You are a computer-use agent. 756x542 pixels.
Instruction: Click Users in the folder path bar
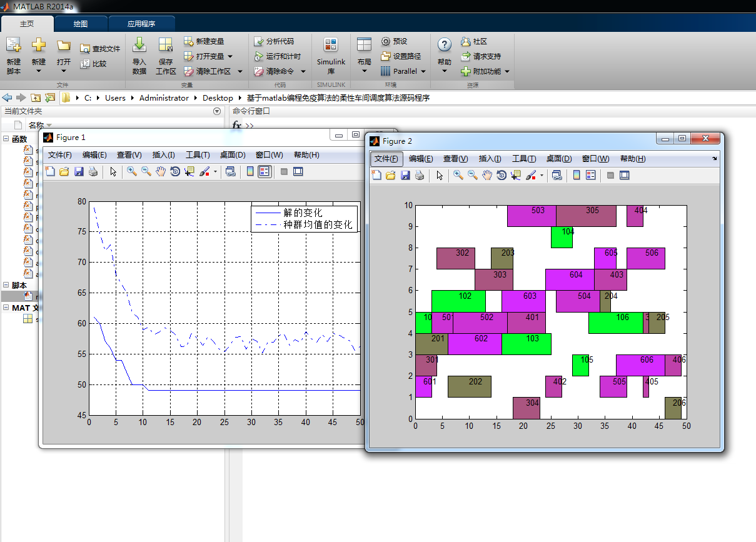point(115,98)
